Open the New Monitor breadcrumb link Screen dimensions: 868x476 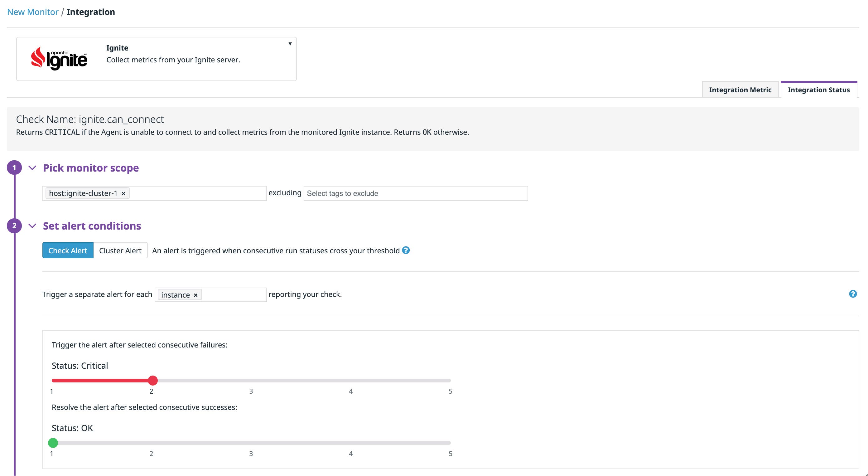pyautogui.click(x=33, y=12)
